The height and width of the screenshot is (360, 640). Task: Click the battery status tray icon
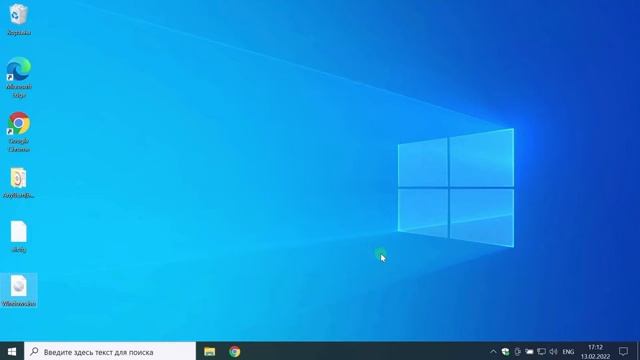[x=529, y=351]
